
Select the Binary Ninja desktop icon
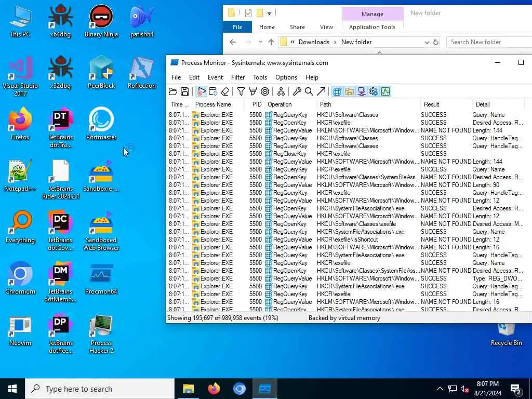[101, 21]
